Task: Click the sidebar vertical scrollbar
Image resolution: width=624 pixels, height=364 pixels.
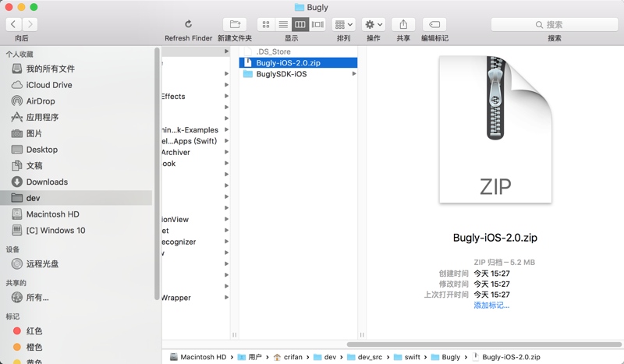Action: click(x=157, y=174)
